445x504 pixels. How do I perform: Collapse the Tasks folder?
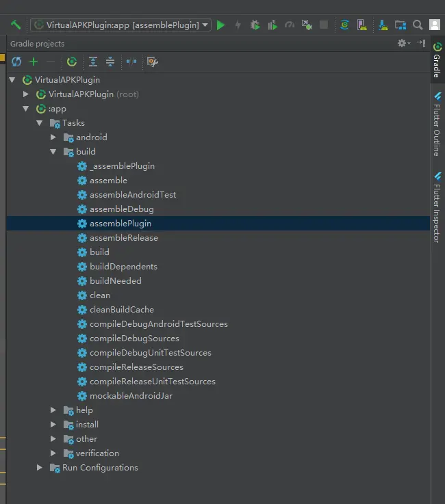40,123
